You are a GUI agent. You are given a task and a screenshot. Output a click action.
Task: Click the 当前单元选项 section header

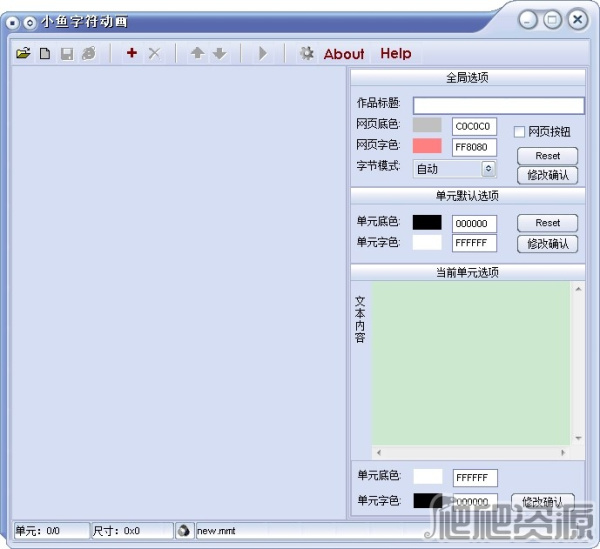click(x=468, y=272)
